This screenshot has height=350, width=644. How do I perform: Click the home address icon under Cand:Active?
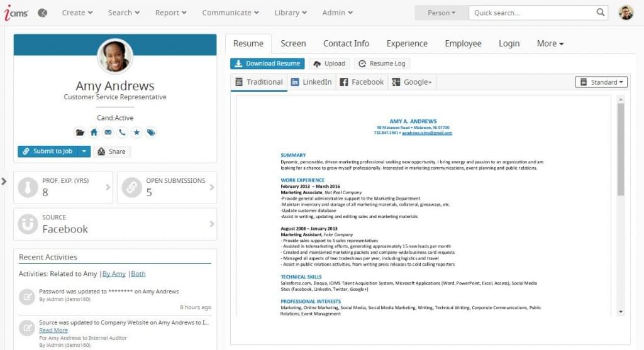(x=94, y=133)
